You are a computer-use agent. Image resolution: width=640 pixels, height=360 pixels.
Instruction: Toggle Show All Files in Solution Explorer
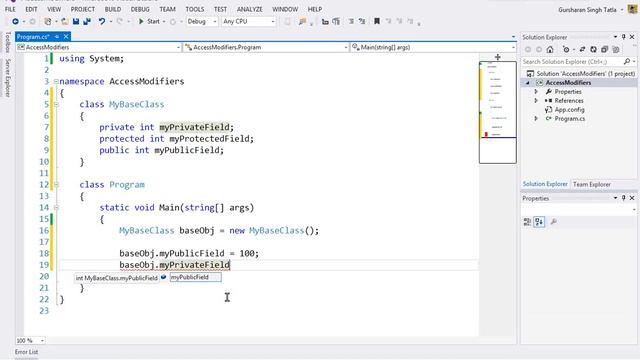pyautogui.click(x=616, y=49)
